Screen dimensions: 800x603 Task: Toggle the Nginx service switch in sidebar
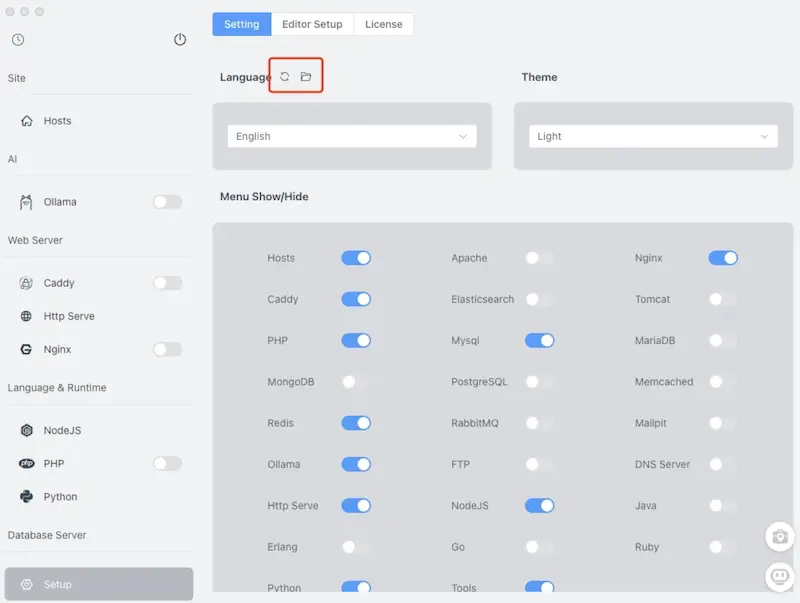pos(167,349)
